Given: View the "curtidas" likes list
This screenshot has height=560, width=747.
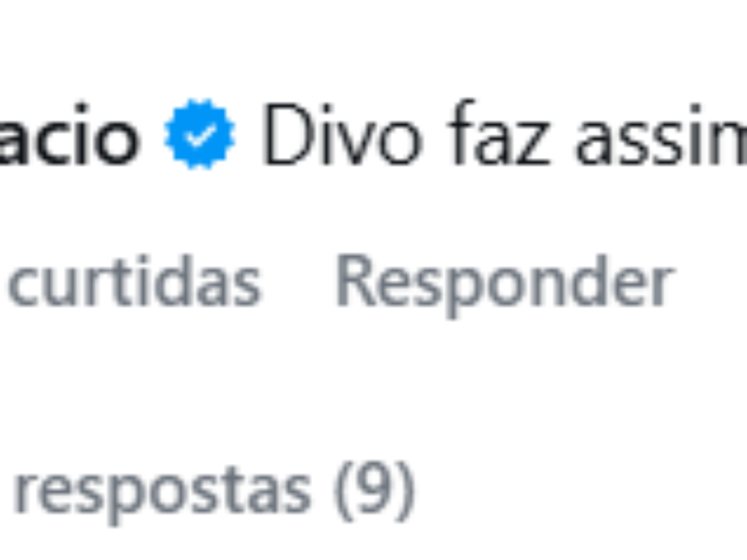Looking at the screenshot, I should pos(134,282).
